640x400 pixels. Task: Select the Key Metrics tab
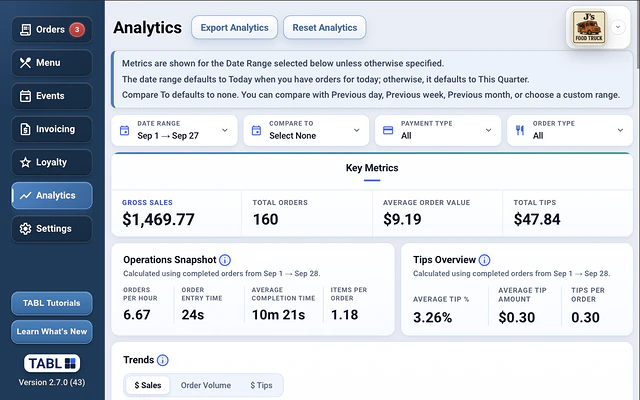pyautogui.click(x=372, y=168)
